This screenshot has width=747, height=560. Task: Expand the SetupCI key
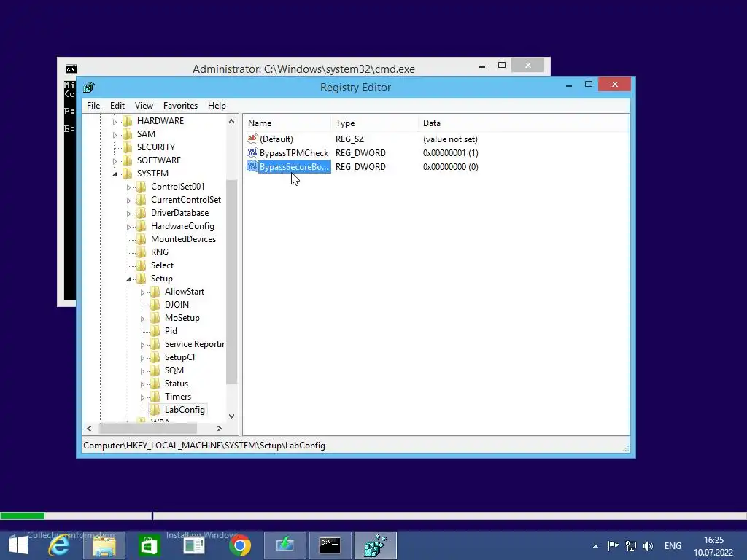point(142,358)
